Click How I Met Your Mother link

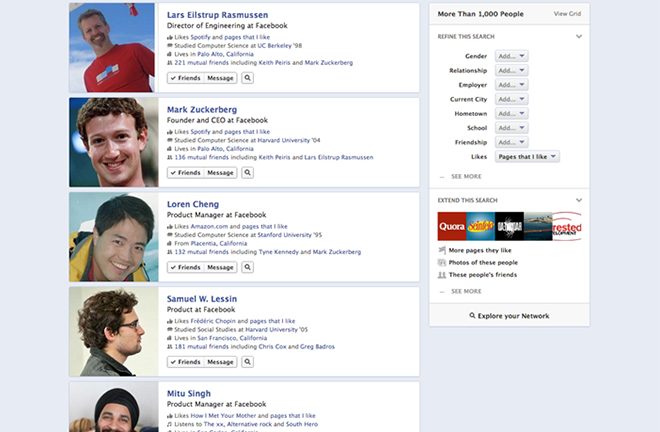tap(223, 416)
